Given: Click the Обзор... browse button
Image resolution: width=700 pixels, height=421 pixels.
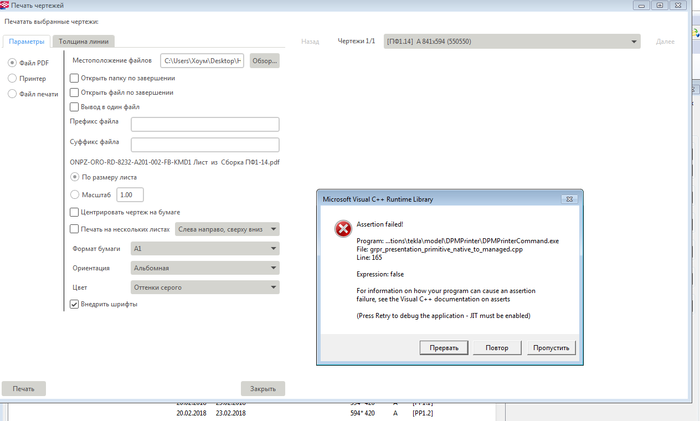Looking at the screenshot, I should (x=265, y=61).
